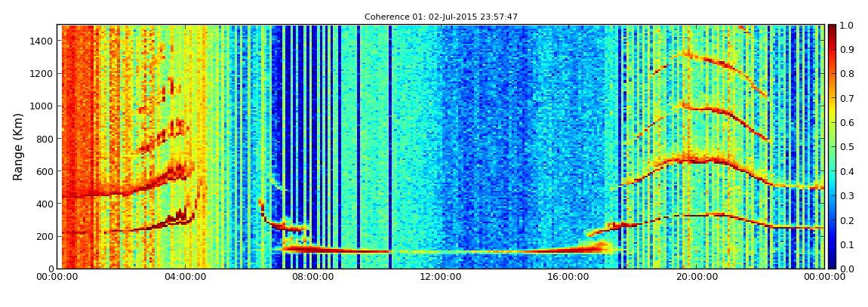
Task: Click the colorbar tick label 0.2
Action: pos(848,220)
